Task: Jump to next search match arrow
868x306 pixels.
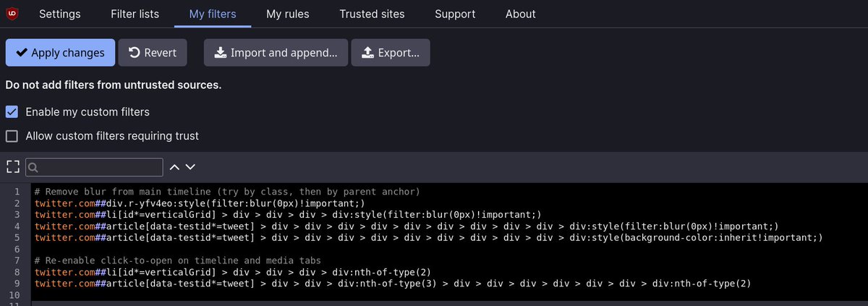Action: click(x=190, y=167)
